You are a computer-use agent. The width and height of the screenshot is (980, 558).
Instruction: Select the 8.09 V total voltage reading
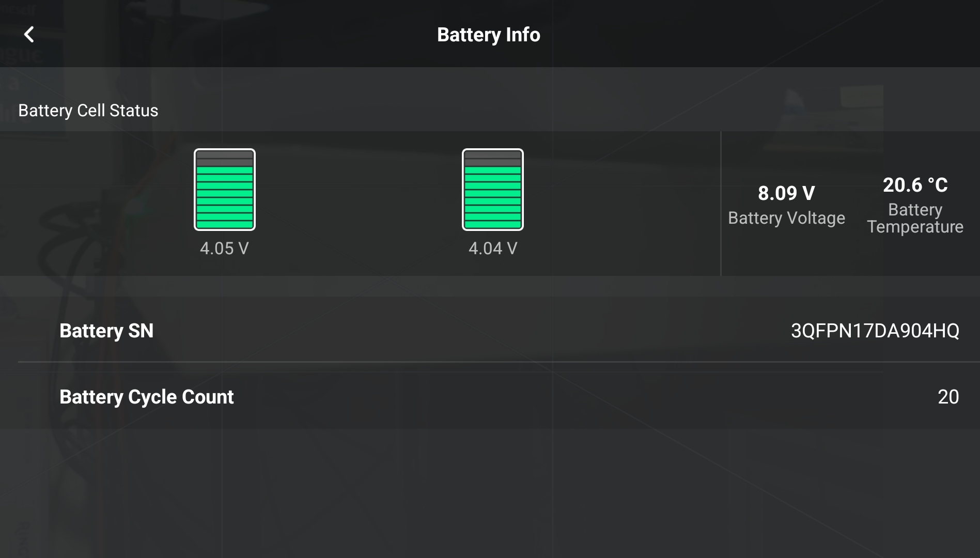(786, 193)
